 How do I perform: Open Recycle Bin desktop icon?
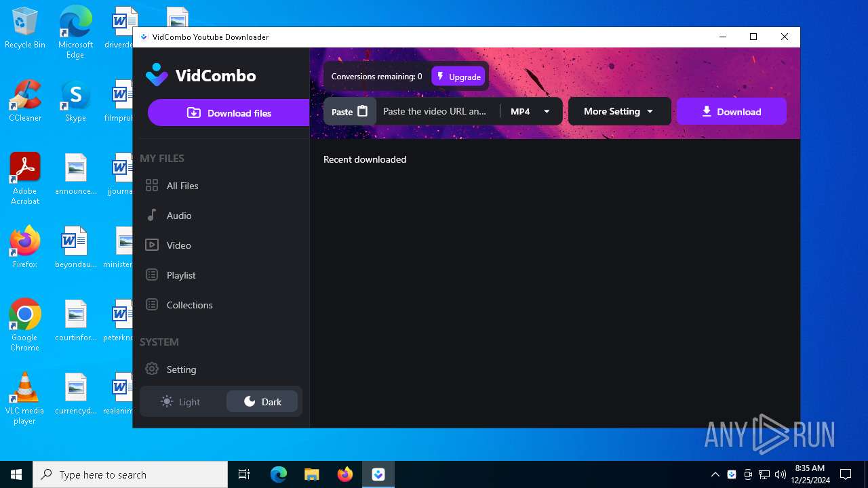[x=25, y=28]
